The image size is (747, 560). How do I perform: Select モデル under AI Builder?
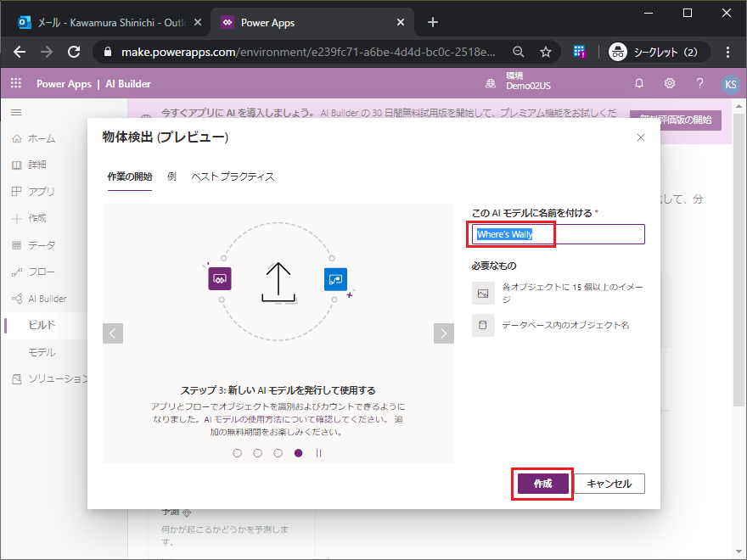point(42,352)
